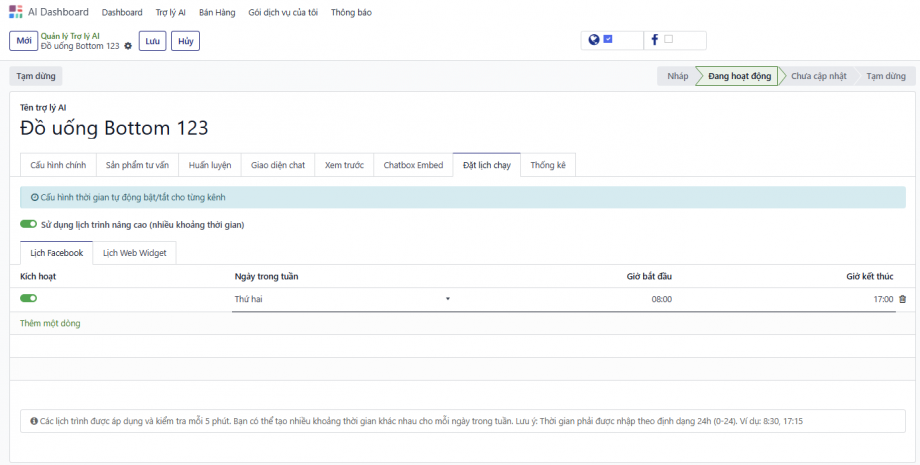Click the Facebook channel icon
Image resolution: width=920 pixels, height=465 pixels.
pos(655,40)
